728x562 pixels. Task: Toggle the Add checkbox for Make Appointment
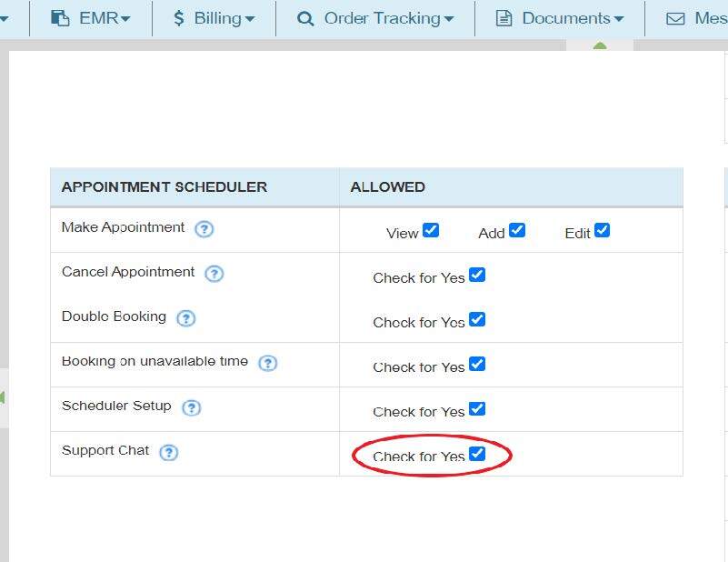click(x=517, y=230)
